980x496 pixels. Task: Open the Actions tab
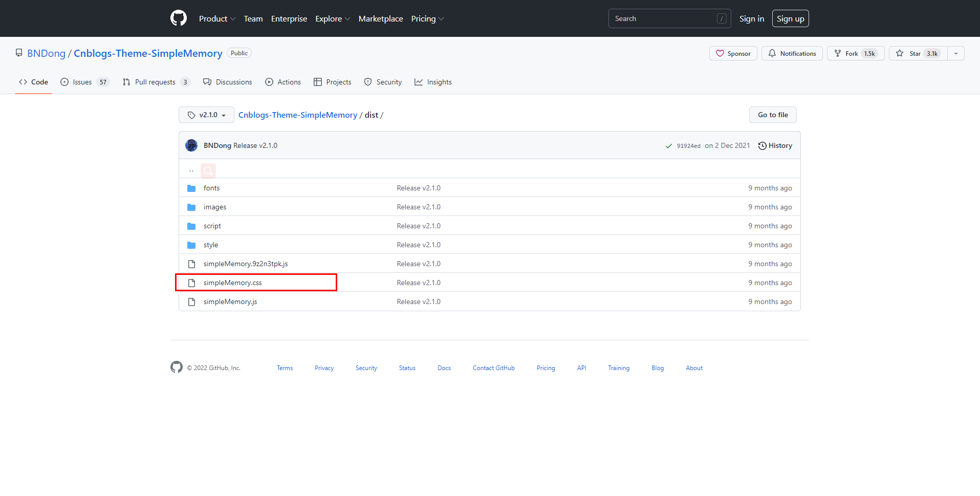pos(283,82)
